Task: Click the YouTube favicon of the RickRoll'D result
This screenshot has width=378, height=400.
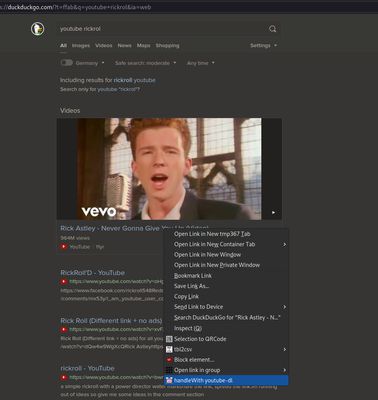Action: pyautogui.click(x=64, y=282)
